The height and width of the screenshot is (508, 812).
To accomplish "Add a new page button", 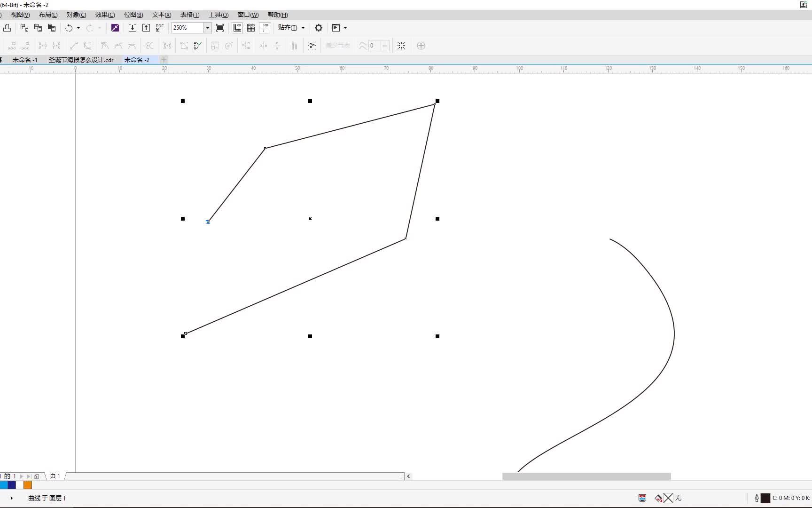I will click(37, 476).
